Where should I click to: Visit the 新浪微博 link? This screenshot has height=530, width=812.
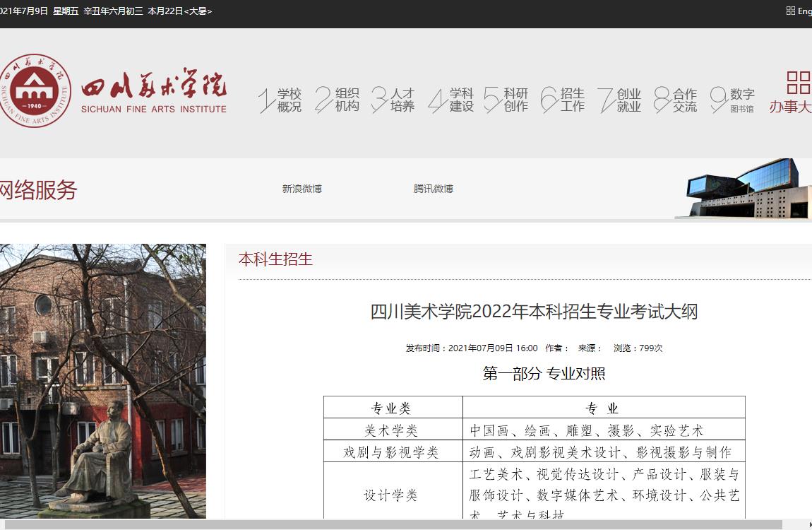click(x=302, y=189)
